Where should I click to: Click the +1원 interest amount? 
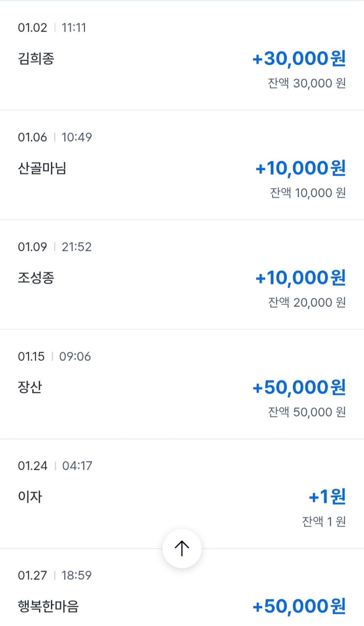pyautogui.click(x=327, y=497)
